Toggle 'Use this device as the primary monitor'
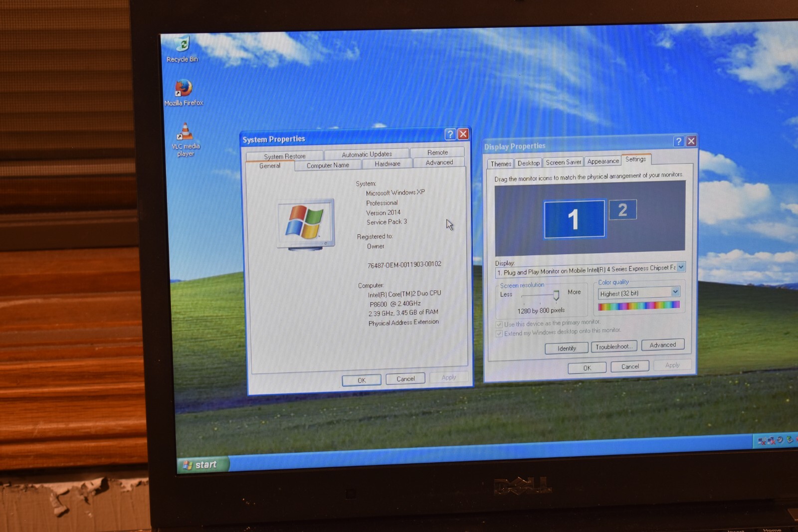Viewport: 798px width, 532px height. click(499, 325)
